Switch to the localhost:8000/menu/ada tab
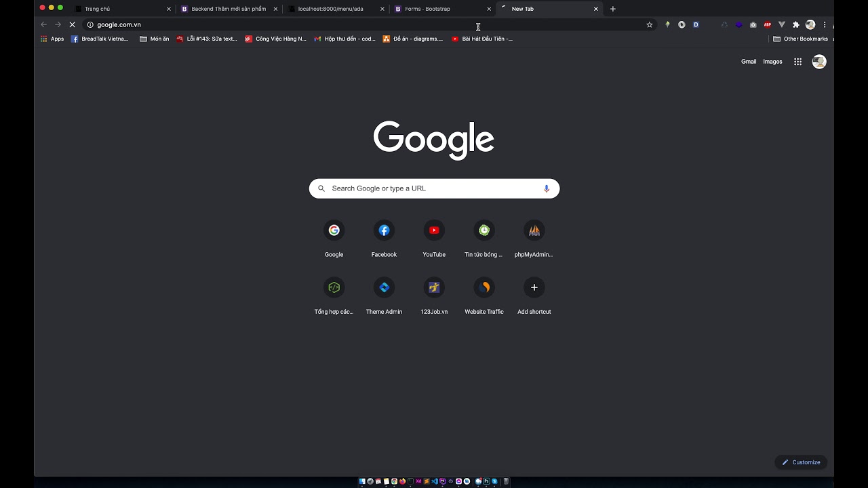 point(335,9)
